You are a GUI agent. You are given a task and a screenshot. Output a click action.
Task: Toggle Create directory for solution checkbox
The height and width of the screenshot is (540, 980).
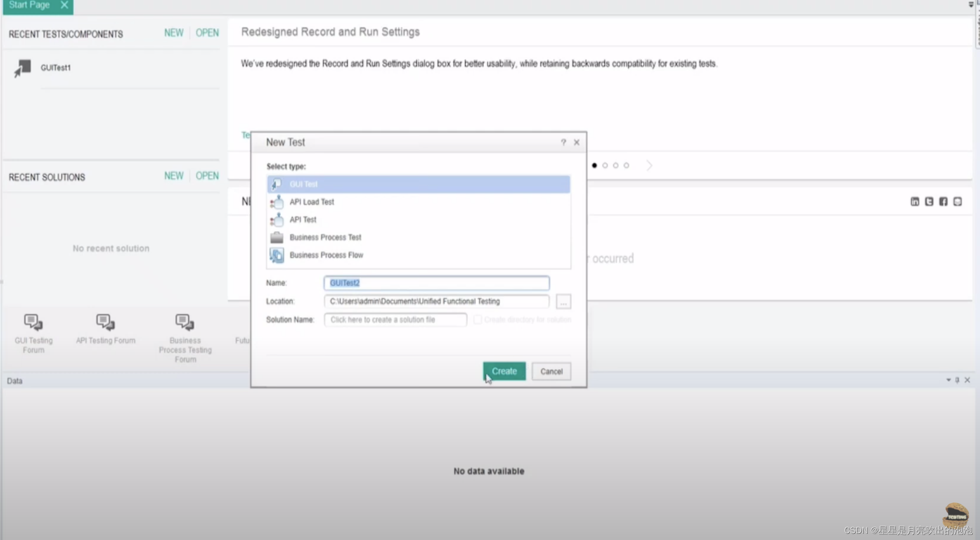(x=478, y=320)
